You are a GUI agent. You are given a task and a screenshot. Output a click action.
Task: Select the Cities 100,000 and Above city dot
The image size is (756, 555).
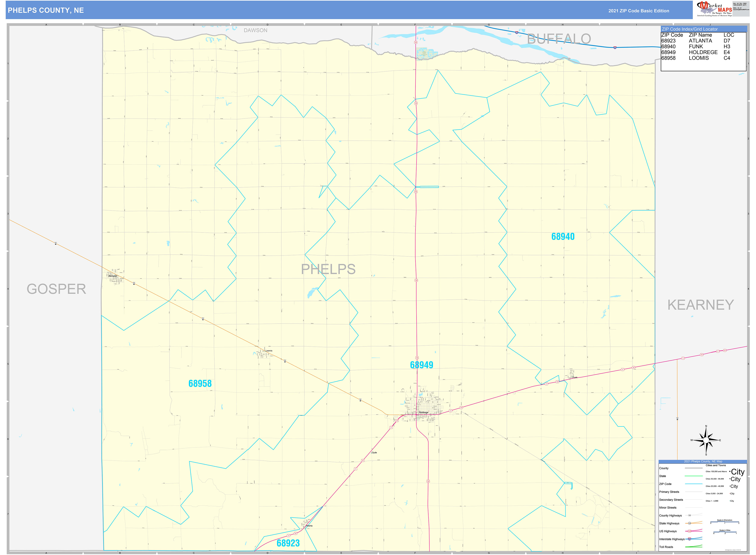tap(730, 471)
